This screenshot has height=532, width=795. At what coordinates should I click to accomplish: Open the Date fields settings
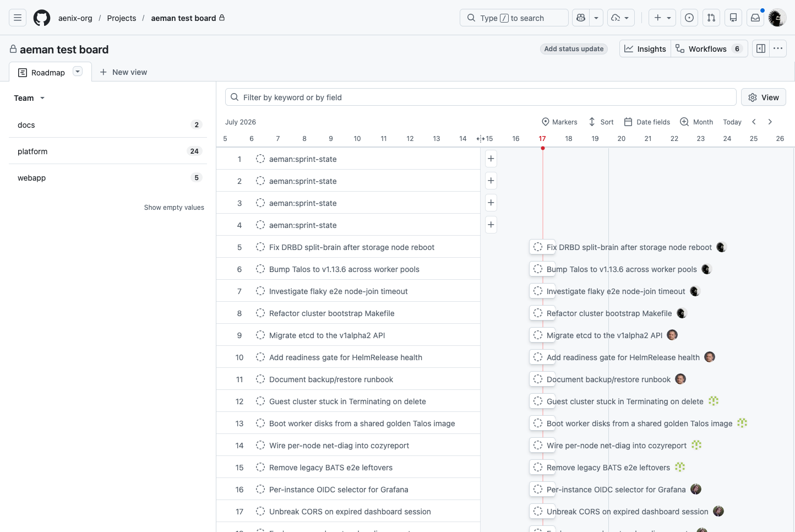[x=647, y=122]
